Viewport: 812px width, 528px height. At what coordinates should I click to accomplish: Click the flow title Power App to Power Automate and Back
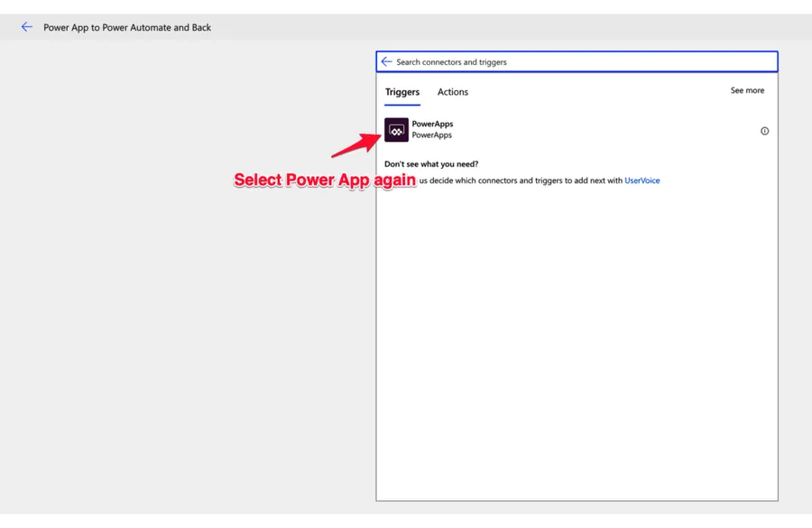click(127, 27)
